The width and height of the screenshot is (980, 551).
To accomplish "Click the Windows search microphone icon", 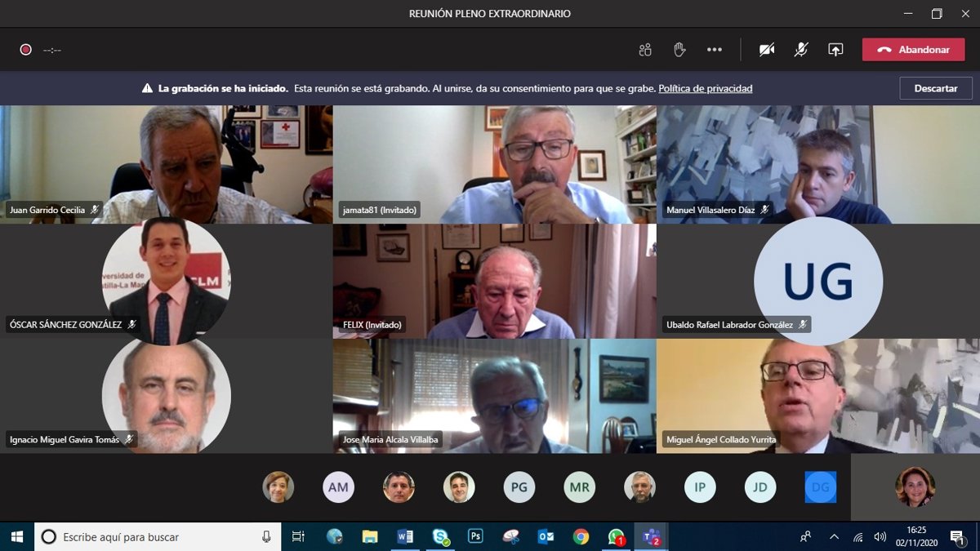I will (x=266, y=536).
